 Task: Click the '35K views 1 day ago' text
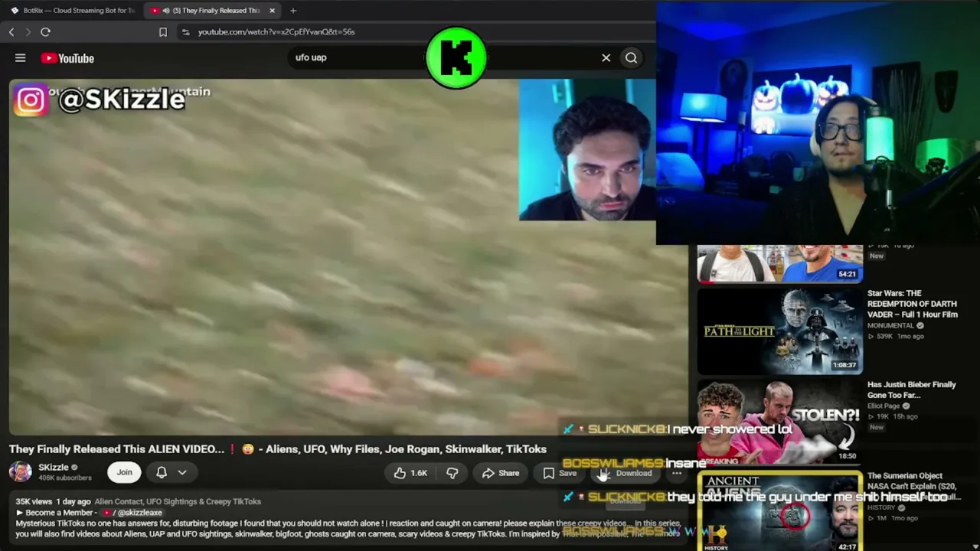(53, 501)
